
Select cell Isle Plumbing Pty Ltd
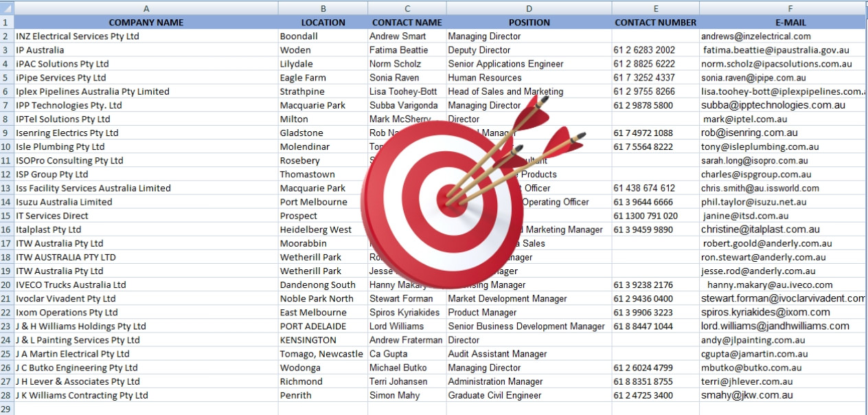pos(146,146)
